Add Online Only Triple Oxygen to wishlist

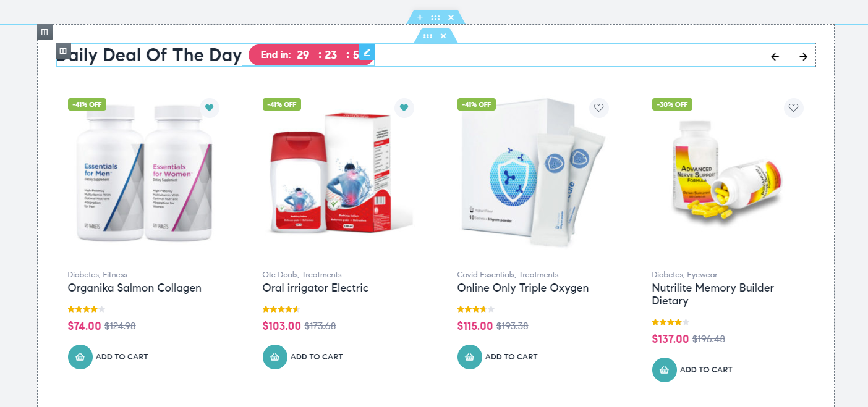click(598, 107)
